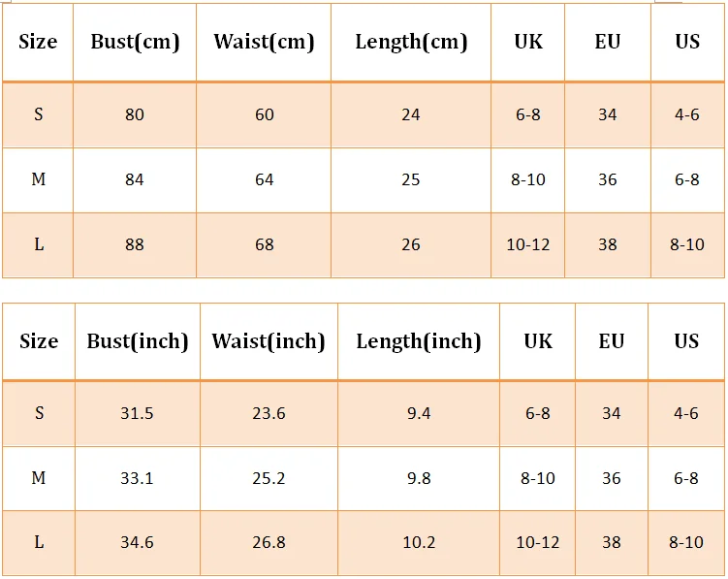Select US size 8-10 in the bottom table

(x=686, y=543)
